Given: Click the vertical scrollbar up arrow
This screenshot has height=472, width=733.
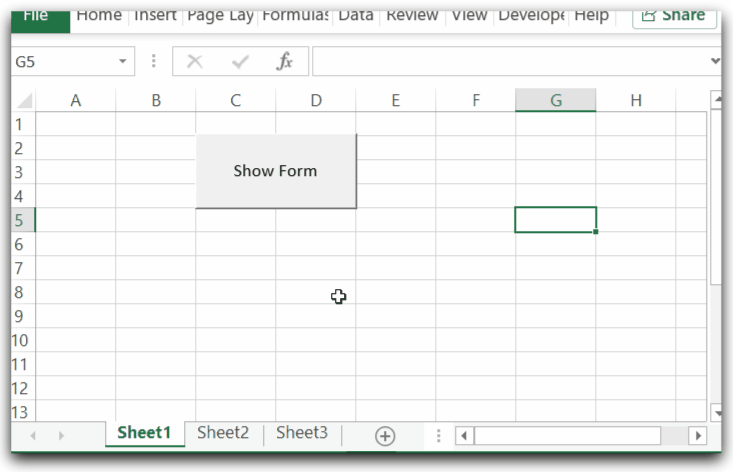Looking at the screenshot, I should (716, 100).
